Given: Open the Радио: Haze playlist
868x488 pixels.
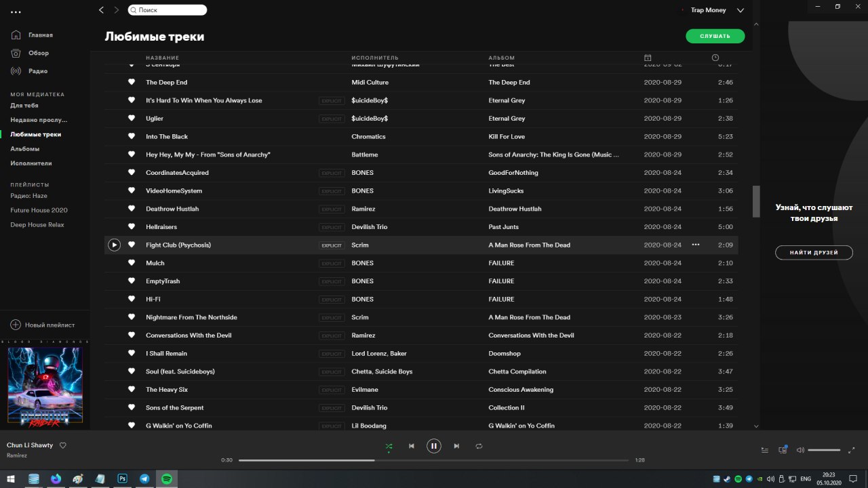Looking at the screenshot, I should click(x=28, y=196).
